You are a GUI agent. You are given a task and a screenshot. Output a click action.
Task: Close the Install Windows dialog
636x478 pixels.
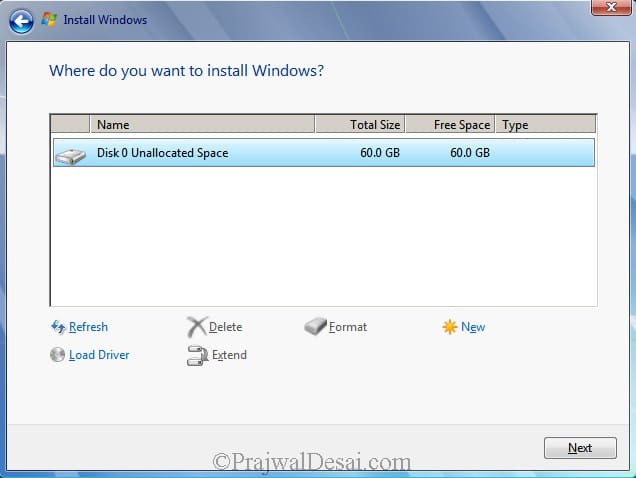pos(611,7)
